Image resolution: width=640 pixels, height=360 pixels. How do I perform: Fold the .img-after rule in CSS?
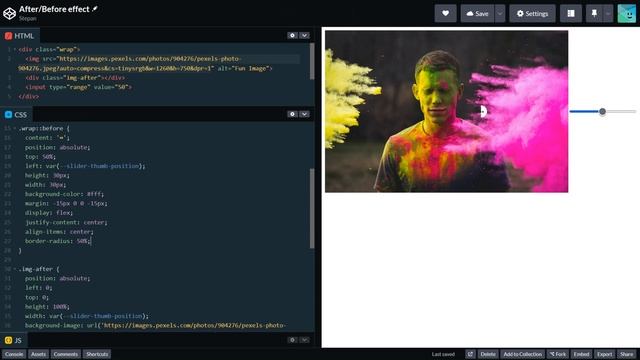pyautogui.click(x=15, y=269)
